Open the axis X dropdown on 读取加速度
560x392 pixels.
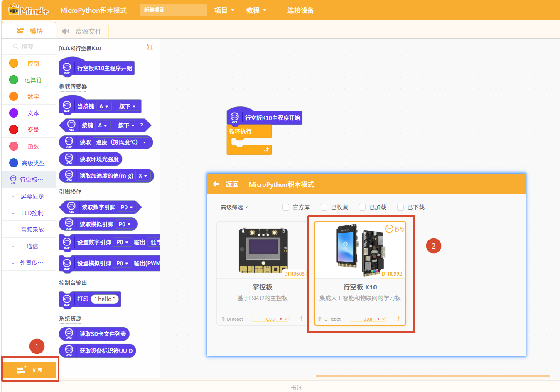pyautogui.click(x=143, y=176)
